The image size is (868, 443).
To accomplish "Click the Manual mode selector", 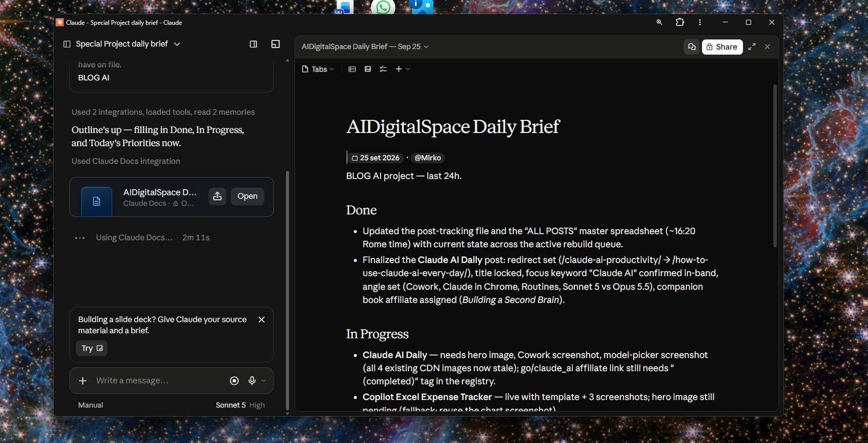I will click(x=91, y=405).
